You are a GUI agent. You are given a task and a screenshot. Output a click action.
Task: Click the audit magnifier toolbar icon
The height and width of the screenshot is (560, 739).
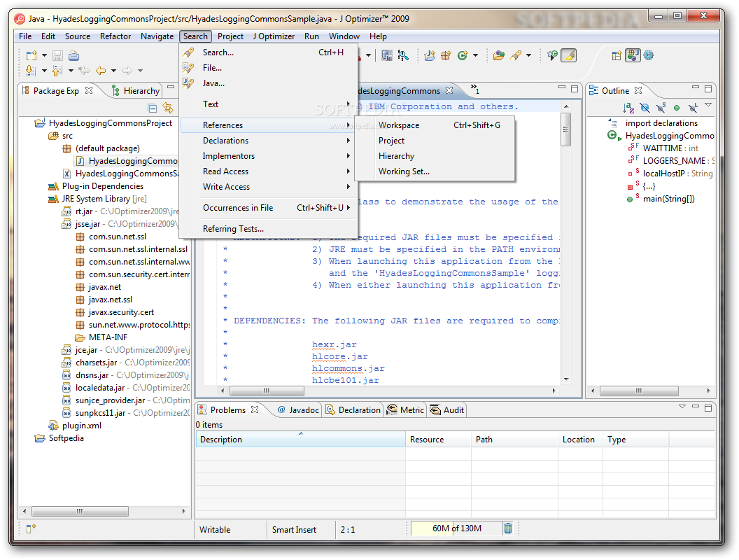[x=403, y=55]
